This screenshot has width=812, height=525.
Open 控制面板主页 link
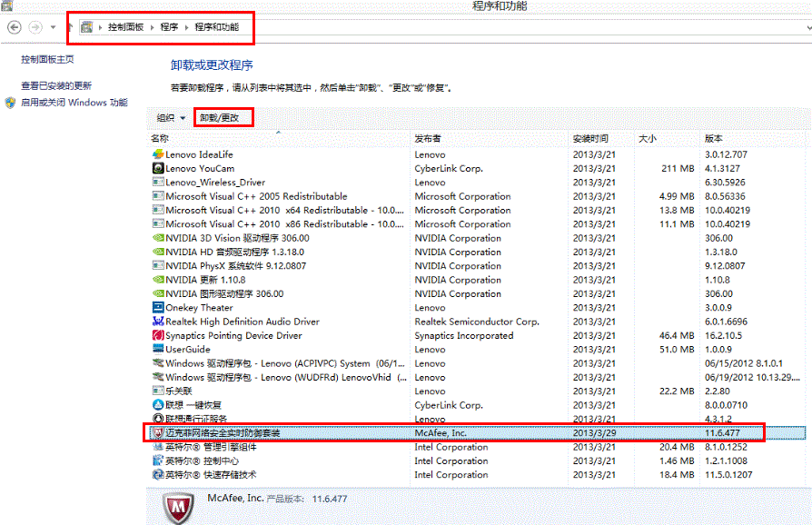point(47,60)
